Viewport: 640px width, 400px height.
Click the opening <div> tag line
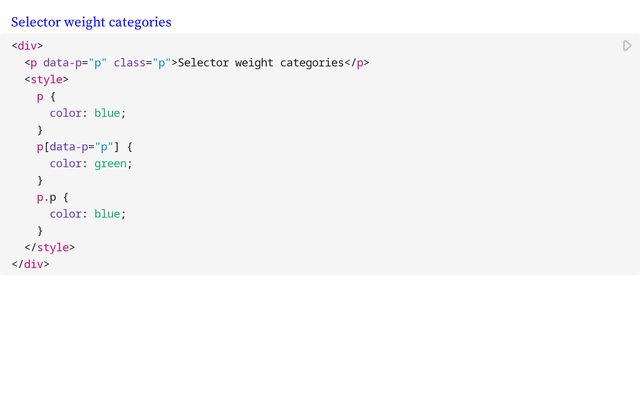click(x=27, y=46)
